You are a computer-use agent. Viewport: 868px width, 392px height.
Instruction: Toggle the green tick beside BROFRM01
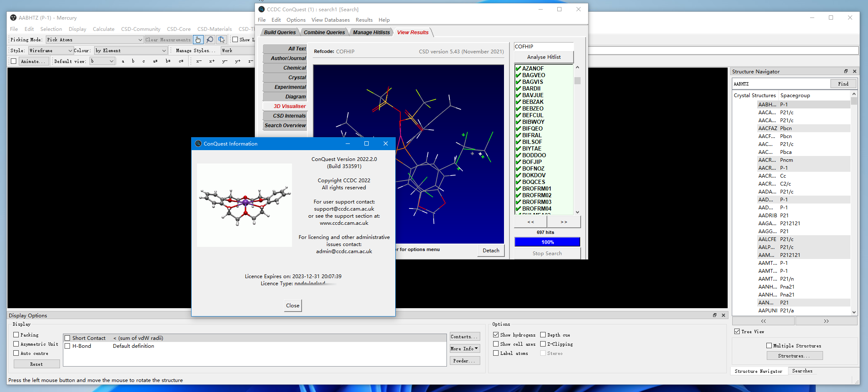519,188
